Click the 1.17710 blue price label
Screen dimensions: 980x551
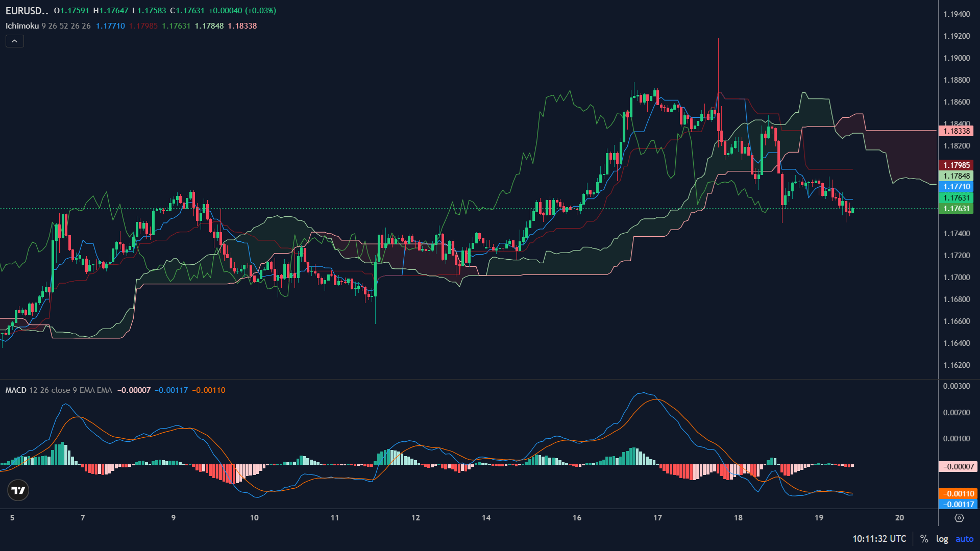tap(956, 187)
